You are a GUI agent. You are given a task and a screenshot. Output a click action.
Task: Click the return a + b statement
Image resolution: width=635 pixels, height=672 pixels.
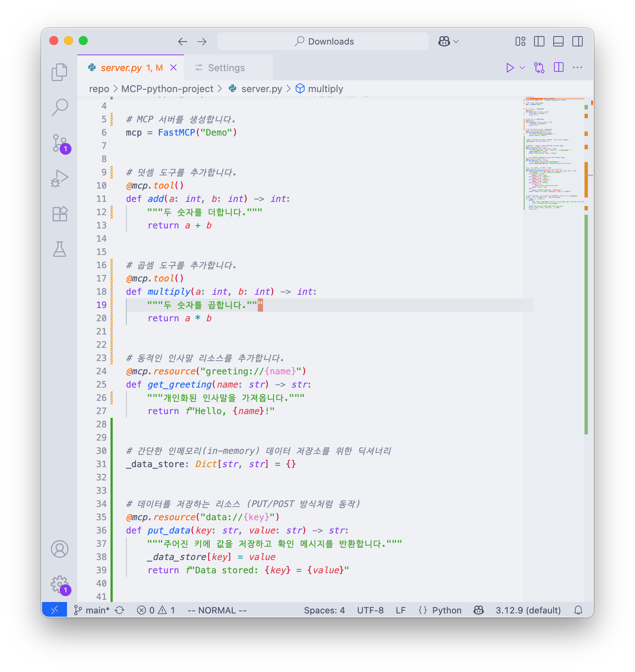(x=180, y=225)
